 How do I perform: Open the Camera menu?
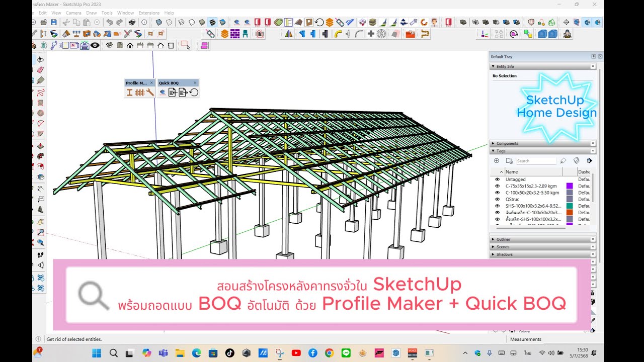[73, 13]
